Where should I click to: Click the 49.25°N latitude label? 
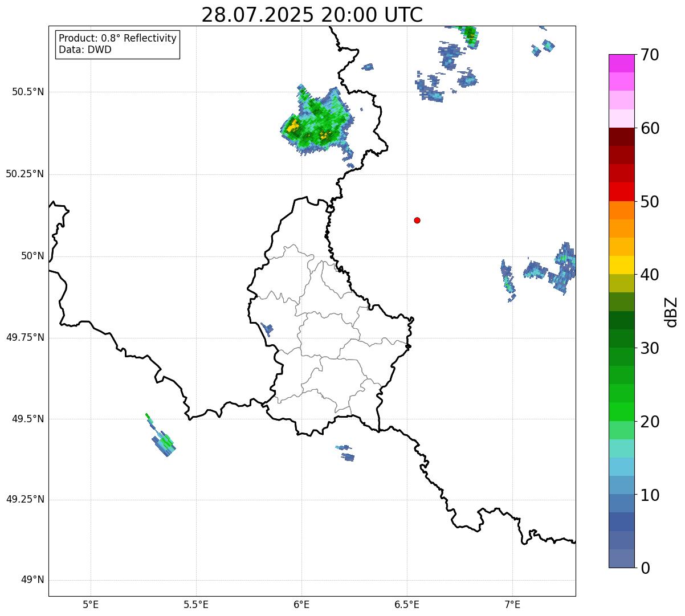point(25,499)
